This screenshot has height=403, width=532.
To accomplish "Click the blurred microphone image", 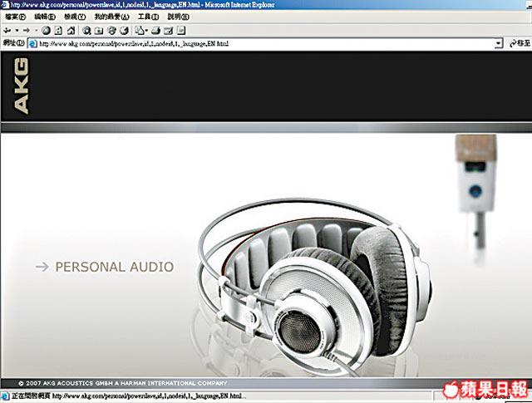I will coord(476,192).
